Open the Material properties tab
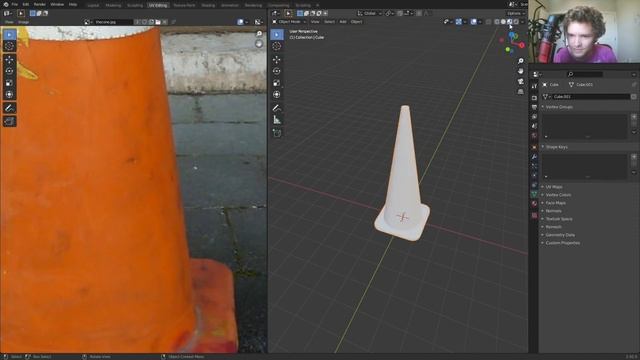This screenshot has height=360, width=640. click(534, 204)
